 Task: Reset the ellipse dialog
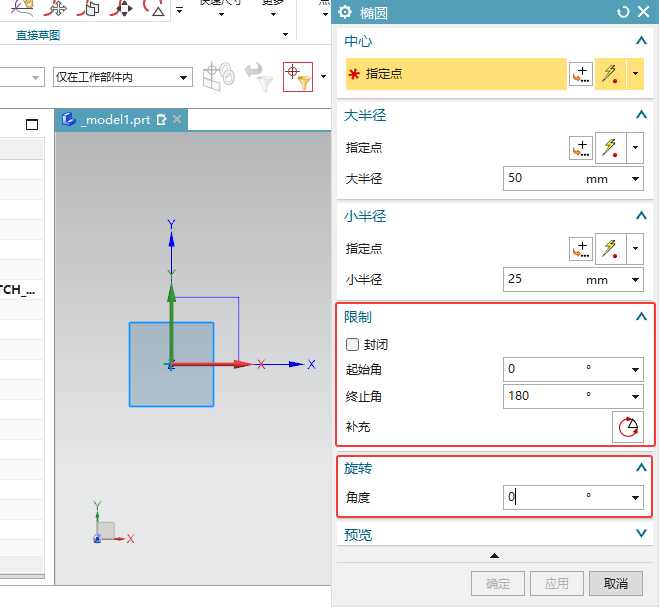623,12
